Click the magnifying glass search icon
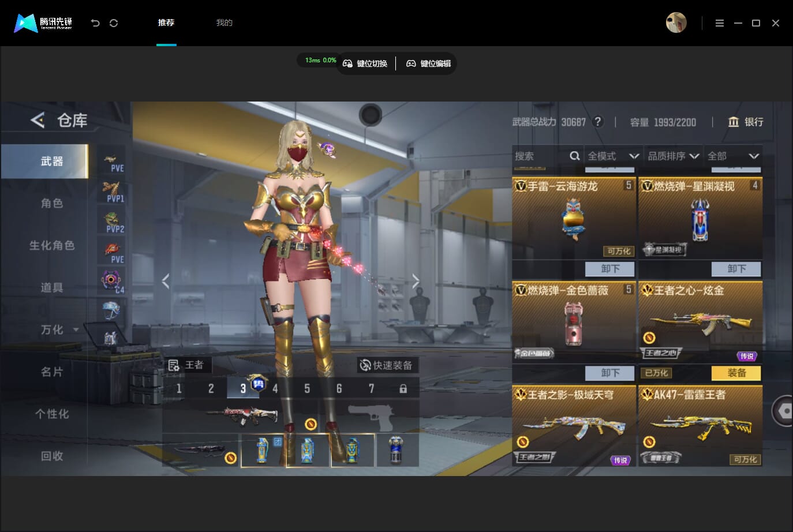Screen dimensions: 793x532 [574, 156]
